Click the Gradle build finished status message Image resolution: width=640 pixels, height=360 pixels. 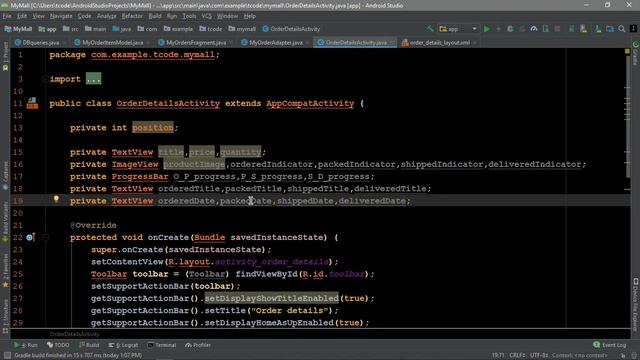point(78,356)
